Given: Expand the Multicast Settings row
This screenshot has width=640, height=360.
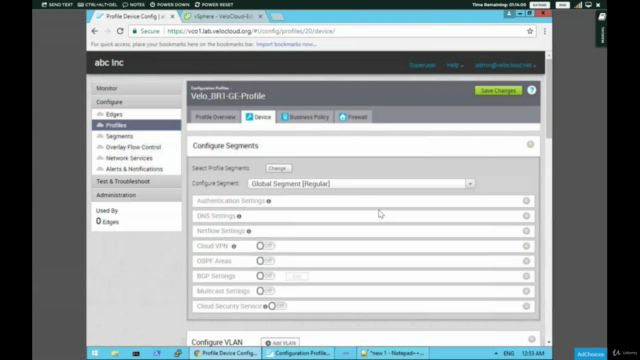Looking at the screenshot, I should coord(526,291).
